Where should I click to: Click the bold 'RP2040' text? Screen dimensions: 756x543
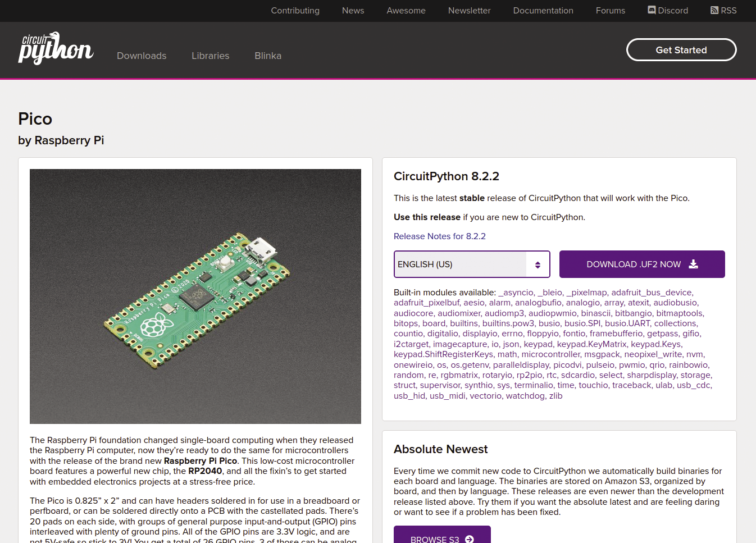205,471
